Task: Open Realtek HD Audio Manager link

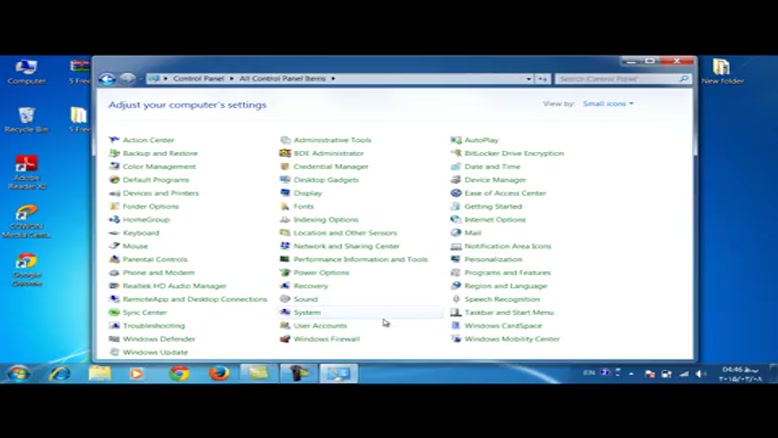Action: click(174, 286)
